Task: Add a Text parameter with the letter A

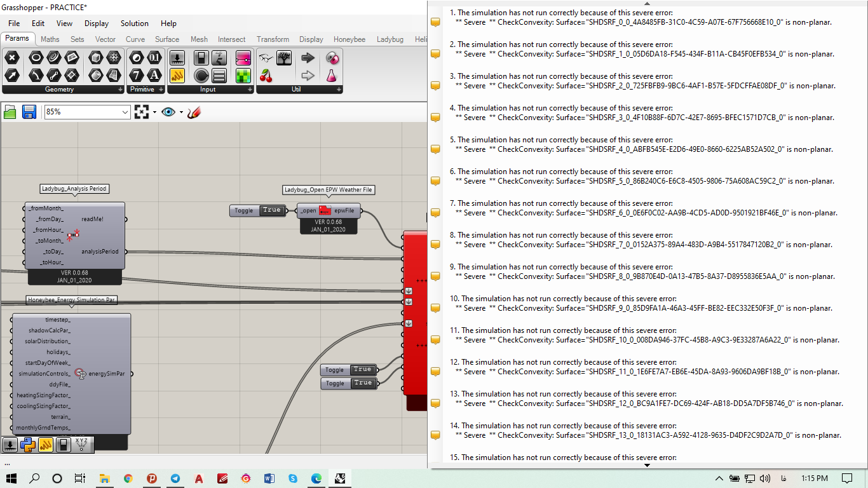Action: pyautogui.click(x=154, y=76)
